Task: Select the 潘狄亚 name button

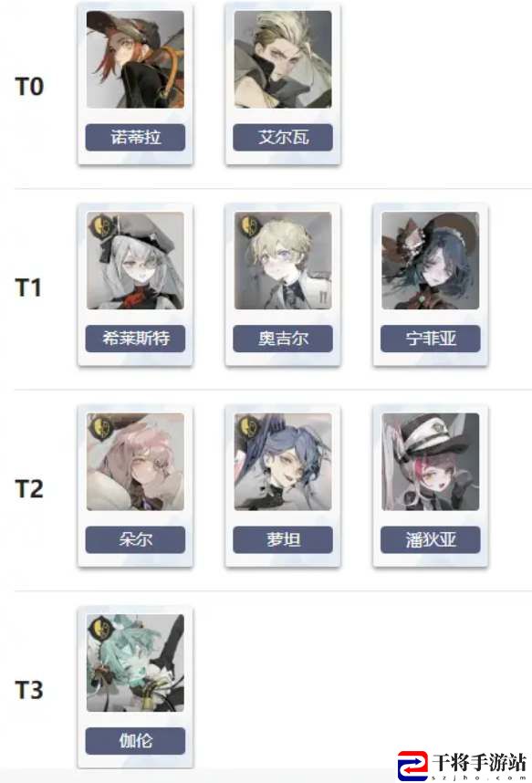Action: tap(430, 540)
